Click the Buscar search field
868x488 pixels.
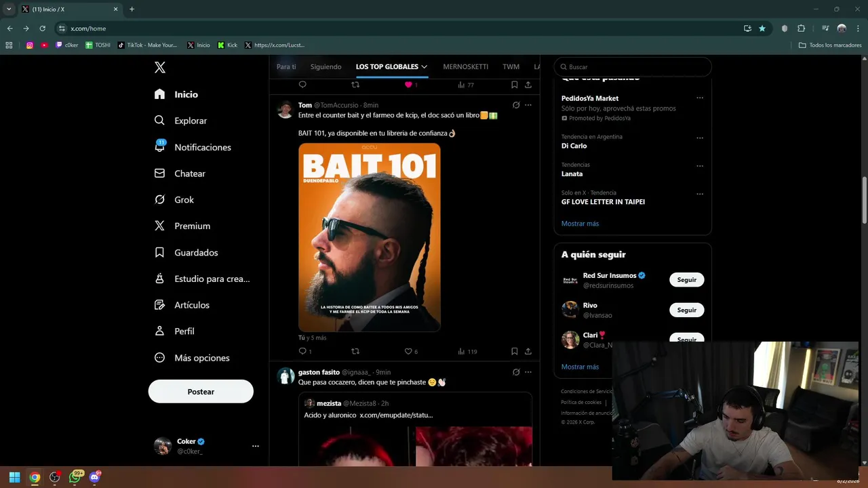[x=633, y=67]
